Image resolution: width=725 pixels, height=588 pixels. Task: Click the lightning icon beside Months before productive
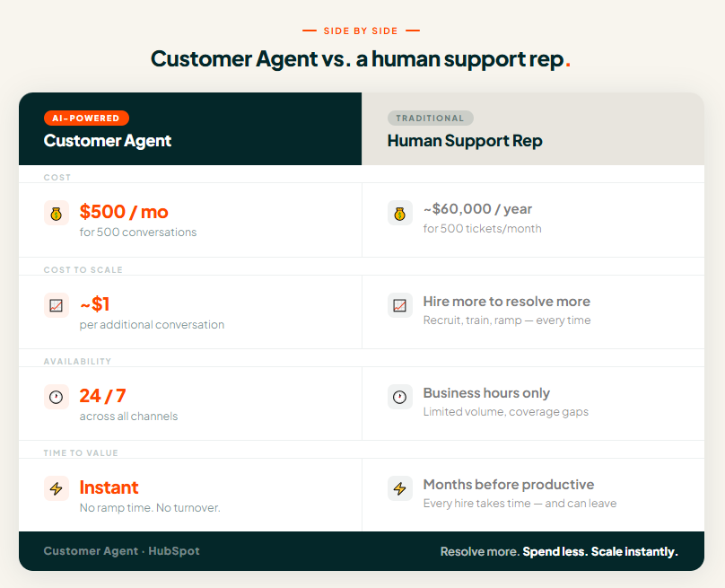click(x=400, y=488)
